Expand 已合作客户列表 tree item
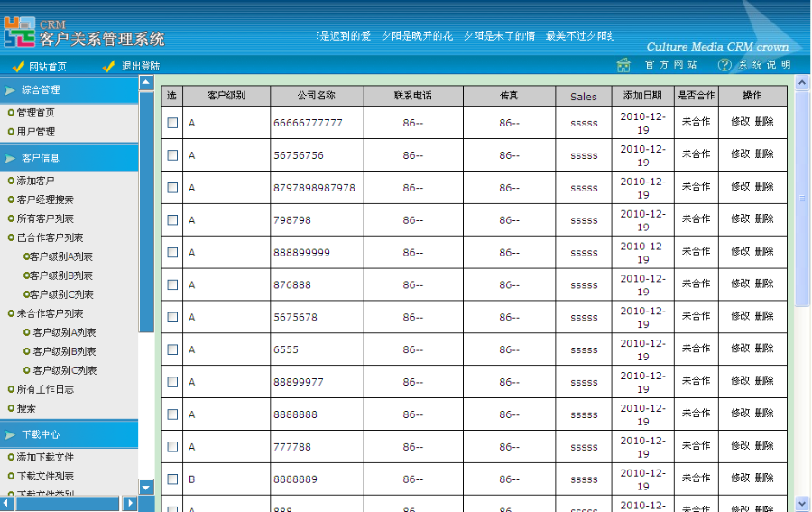This screenshot has height=512, width=812. pos(50,237)
